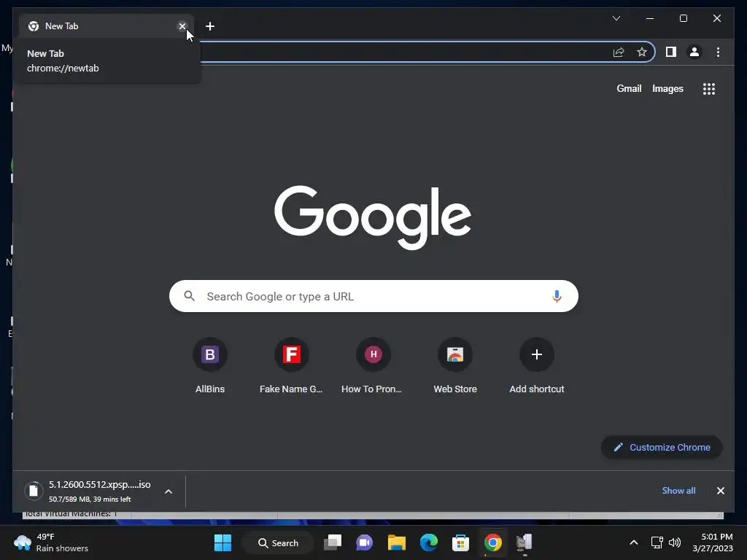Open File Explorer from taskbar
Image resolution: width=747 pixels, height=560 pixels.
[396, 542]
